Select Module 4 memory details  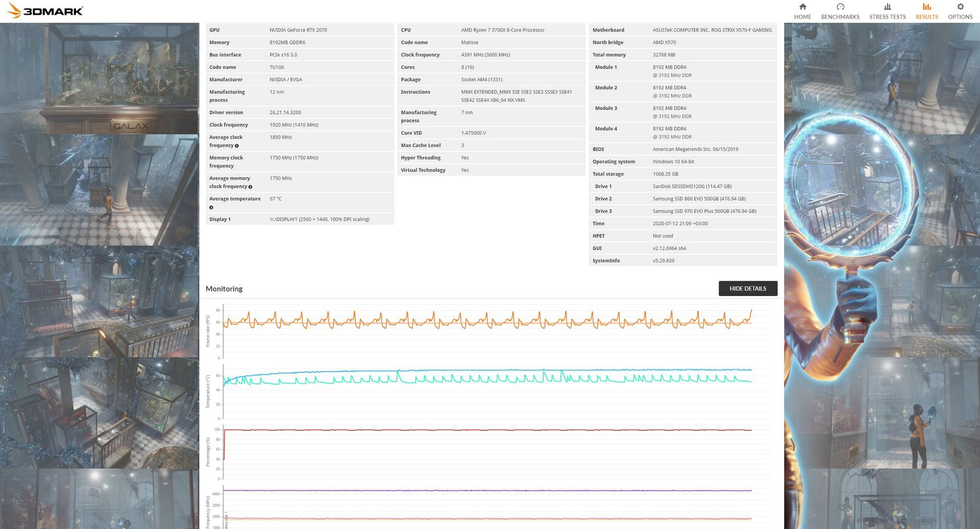click(673, 133)
